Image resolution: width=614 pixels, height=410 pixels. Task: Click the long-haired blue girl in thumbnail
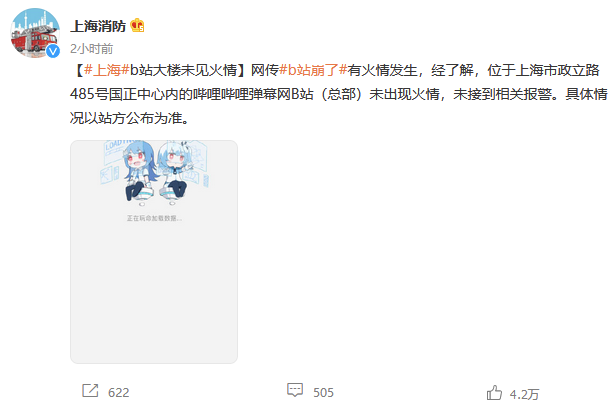[x=137, y=171]
